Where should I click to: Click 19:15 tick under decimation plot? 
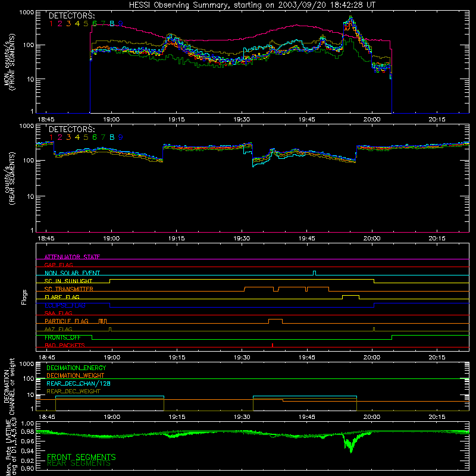point(177,417)
